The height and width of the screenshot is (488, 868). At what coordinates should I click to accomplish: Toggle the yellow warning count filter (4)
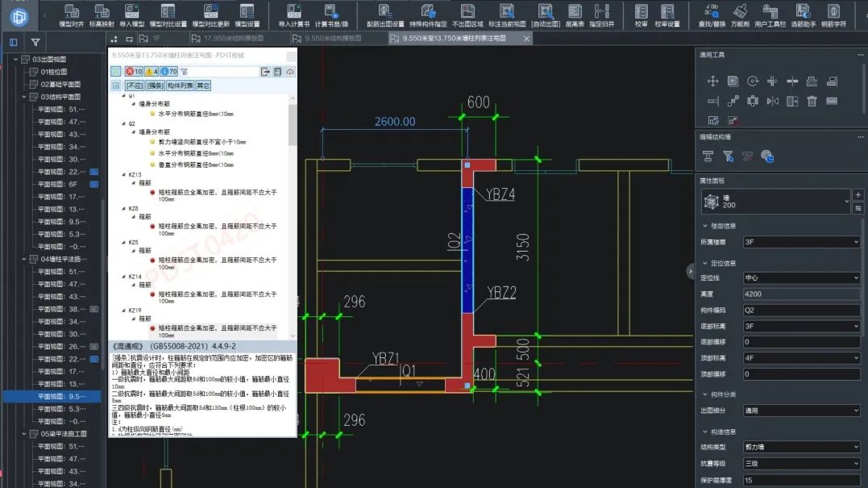[x=152, y=72]
